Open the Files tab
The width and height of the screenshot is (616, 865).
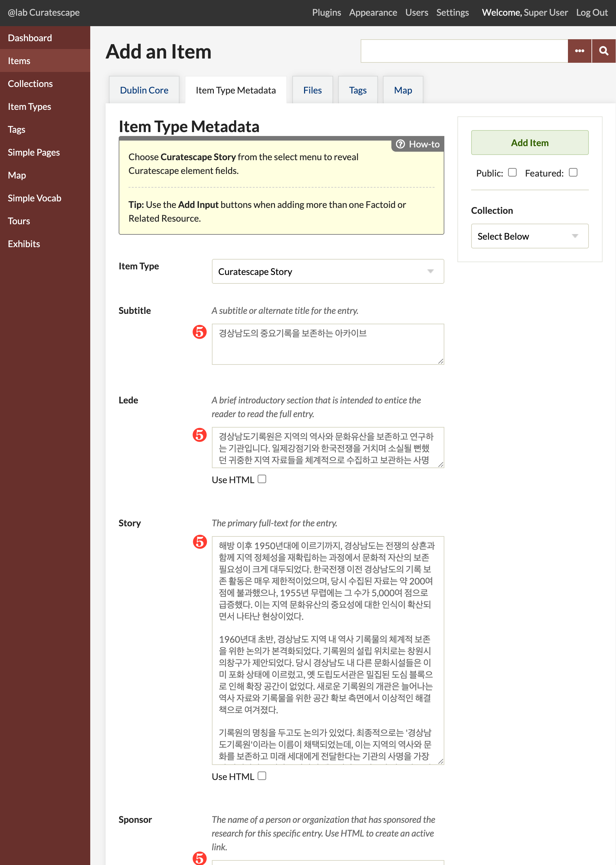[x=313, y=90]
